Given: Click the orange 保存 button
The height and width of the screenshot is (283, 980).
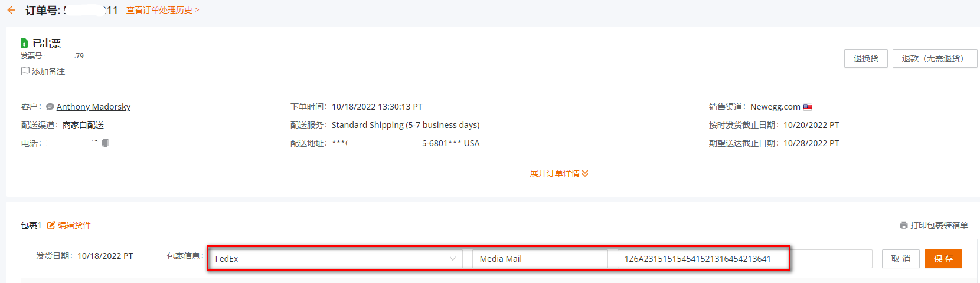Looking at the screenshot, I should 943,259.
